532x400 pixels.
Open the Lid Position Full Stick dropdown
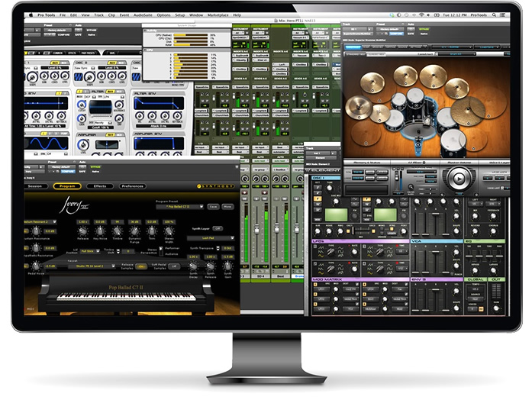pyautogui.click(x=90, y=251)
